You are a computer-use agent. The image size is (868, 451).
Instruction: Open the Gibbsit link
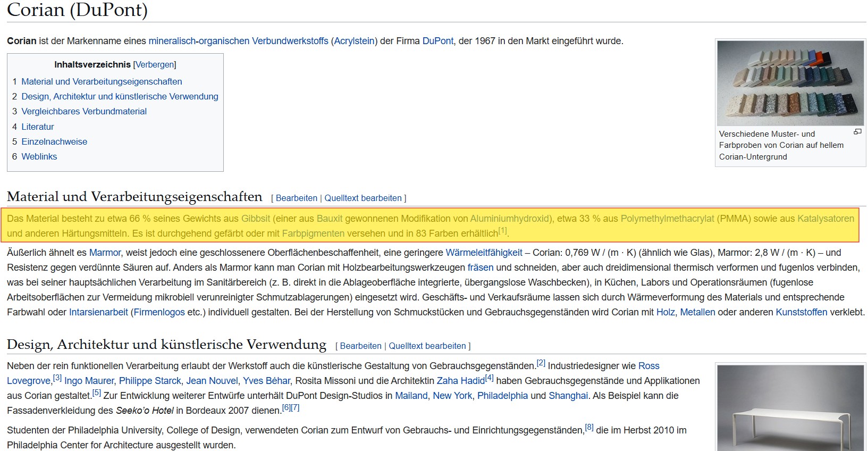256,219
